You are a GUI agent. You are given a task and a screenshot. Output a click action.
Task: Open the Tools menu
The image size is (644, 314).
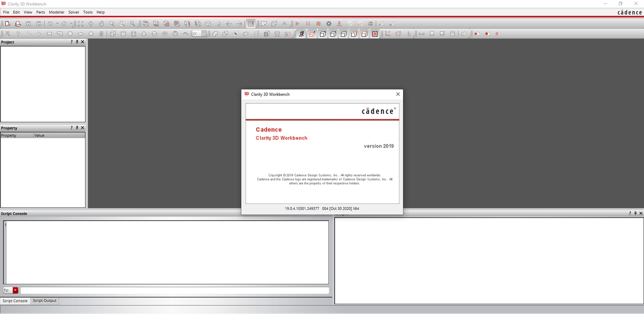88,12
